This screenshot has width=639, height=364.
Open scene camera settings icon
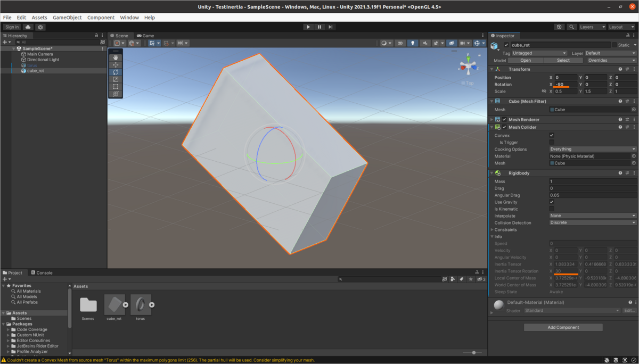click(x=465, y=43)
